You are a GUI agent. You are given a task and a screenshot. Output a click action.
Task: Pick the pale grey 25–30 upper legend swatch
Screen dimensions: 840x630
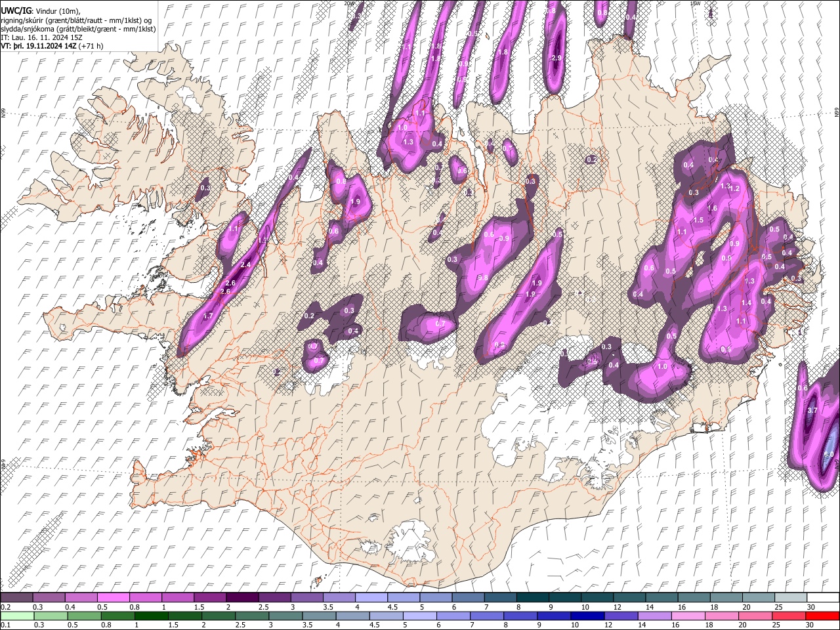tap(791, 597)
